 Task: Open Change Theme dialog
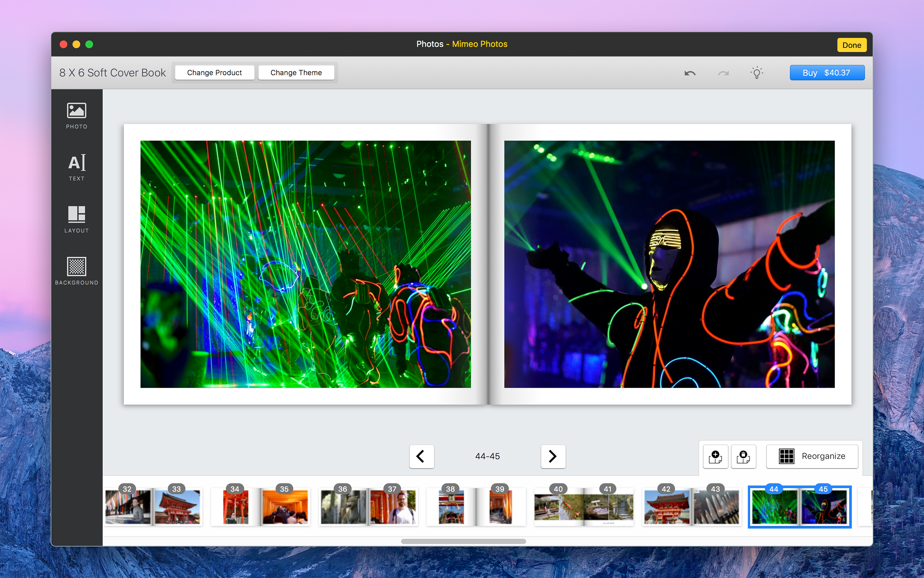click(x=296, y=72)
